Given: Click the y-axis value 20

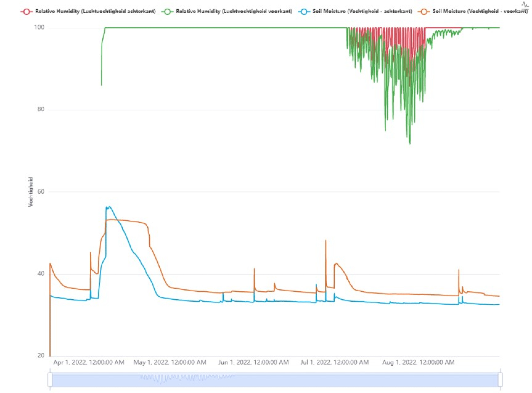Looking at the screenshot, I should tap(41, 355).
